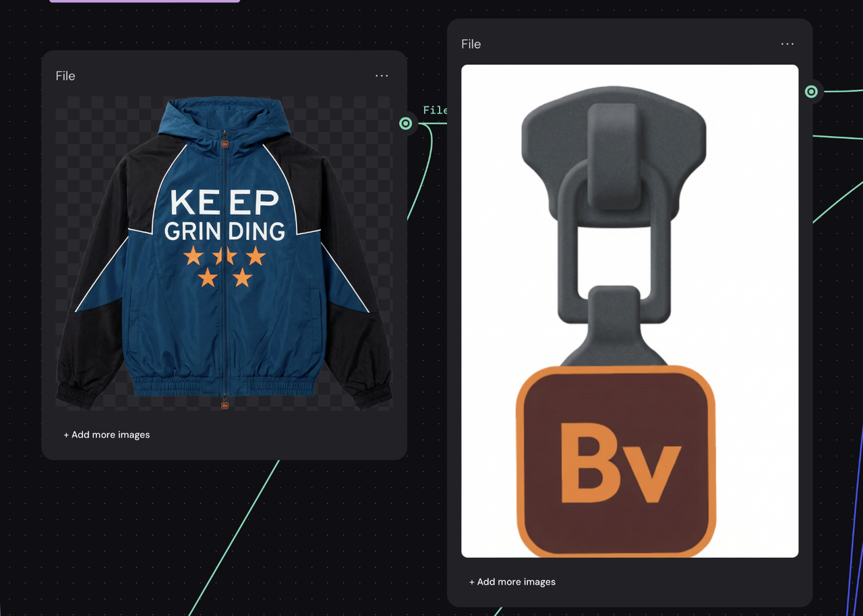This screenshot has width=863, height=616.
Task: Click the green "File" output label
Action: [435, 110]
